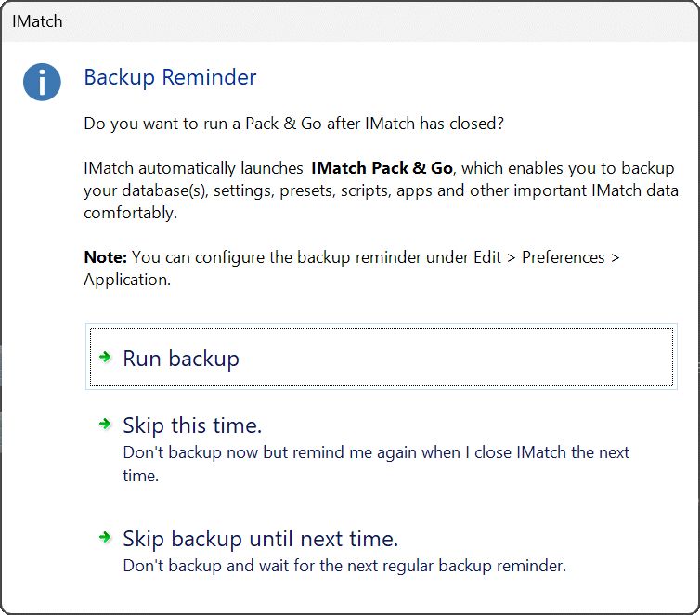
Task: Click the "Do you want to run a Pack & Go" question
Action: pos(293,124)
